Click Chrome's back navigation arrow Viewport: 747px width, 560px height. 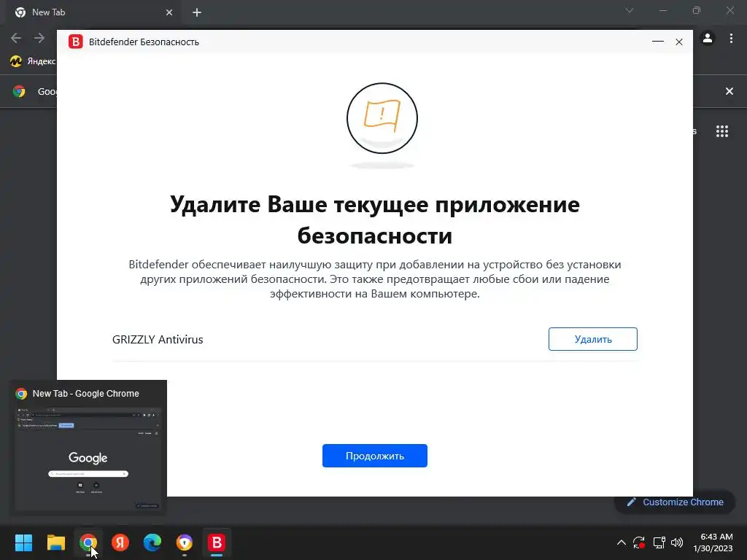click(x=16, y=38)
